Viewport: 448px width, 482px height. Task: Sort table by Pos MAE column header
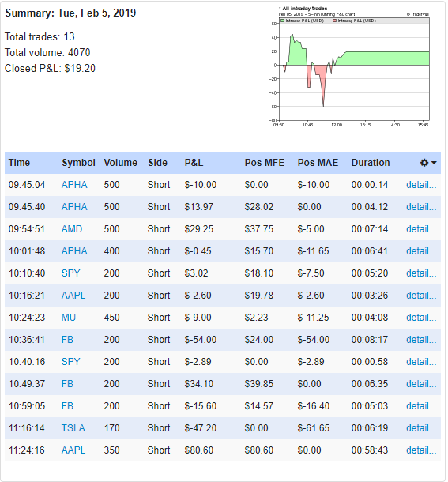click(x=318, y=163)
